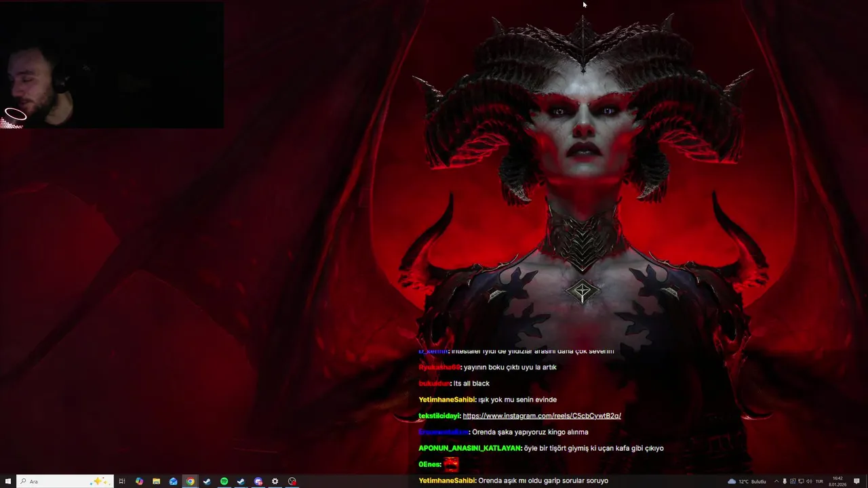The height and width of the screenshot is (488, 868).
Task: Open the Windows Start menu
Action: pos(8,481)
